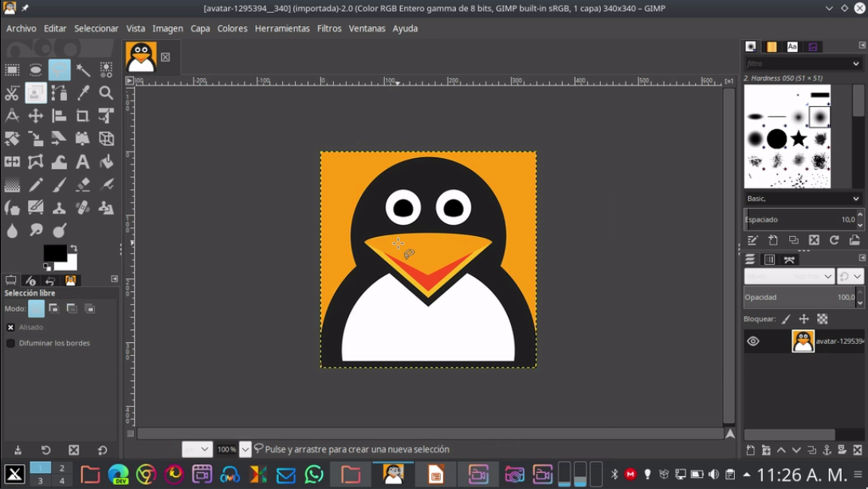Screen dimensions: 868x489
Task: Select the Gradient tool
Action: [x=12, y=185]
